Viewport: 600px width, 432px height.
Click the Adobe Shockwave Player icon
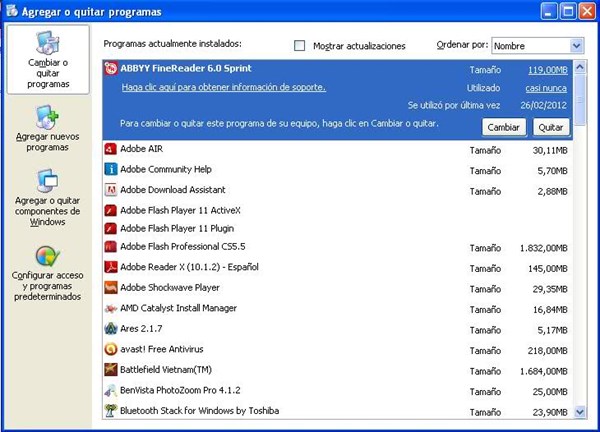[x=111, y=288]
